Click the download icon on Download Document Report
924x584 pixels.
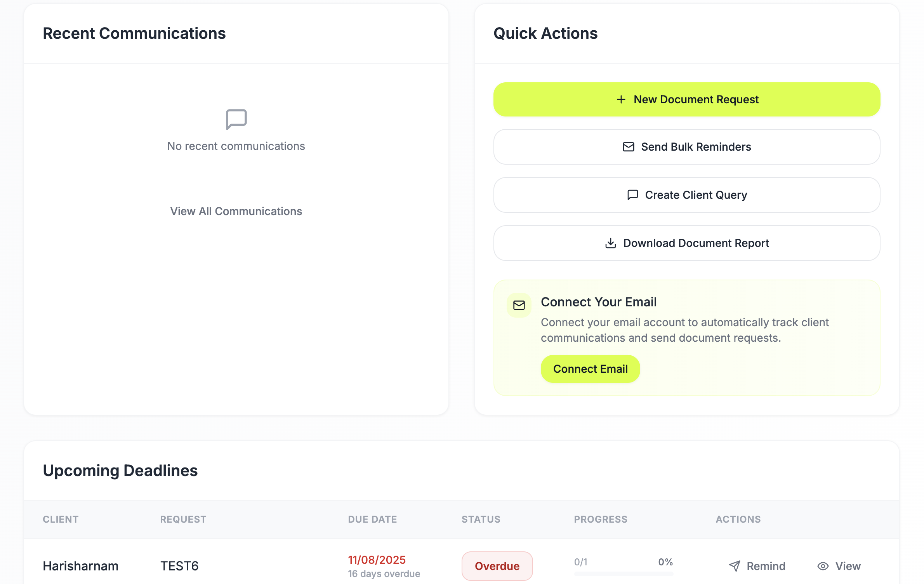tap(611, 243)
